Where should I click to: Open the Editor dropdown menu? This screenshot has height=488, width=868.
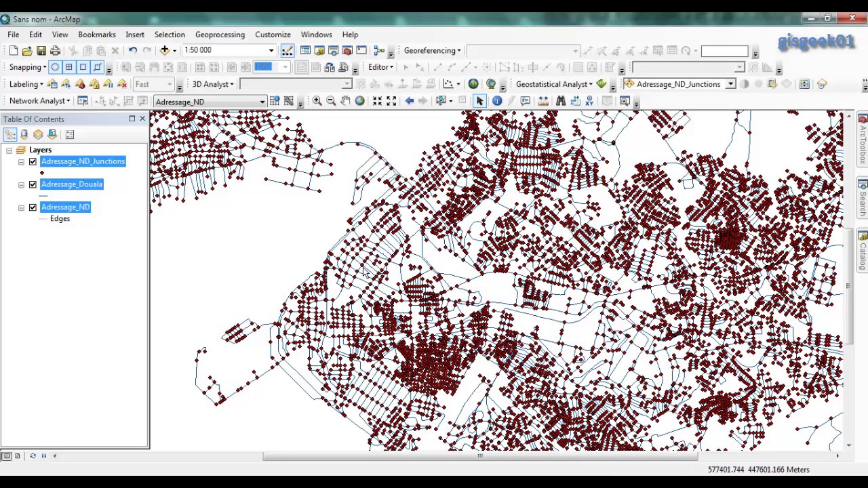[380, 67]
